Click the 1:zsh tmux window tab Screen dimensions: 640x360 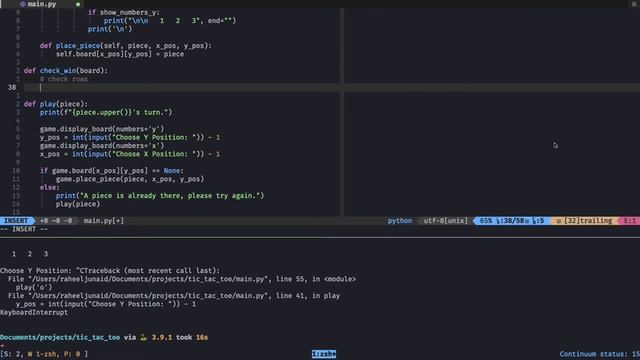point(324,354)
